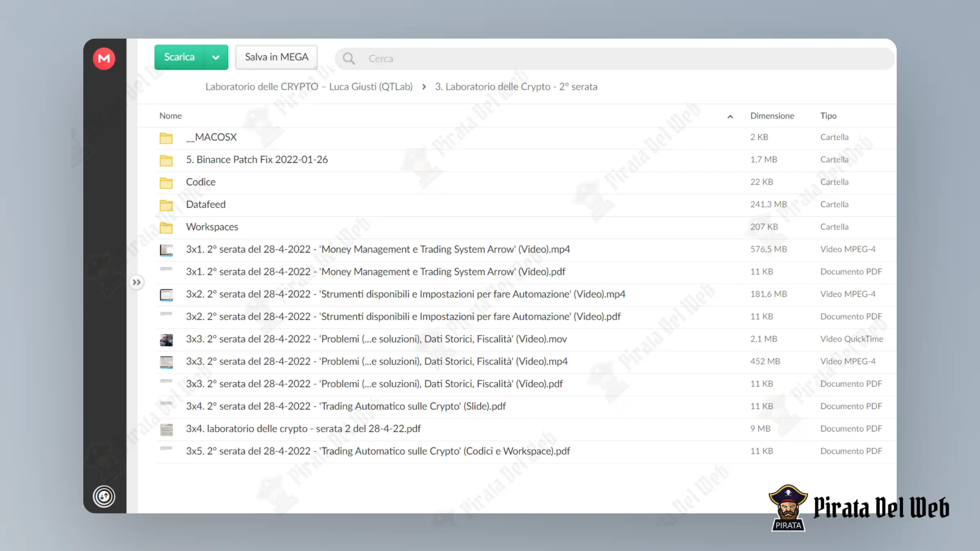Click Salva in MEGA button
Viewport: 980px width, 551px height.
[x=276, y=57]
